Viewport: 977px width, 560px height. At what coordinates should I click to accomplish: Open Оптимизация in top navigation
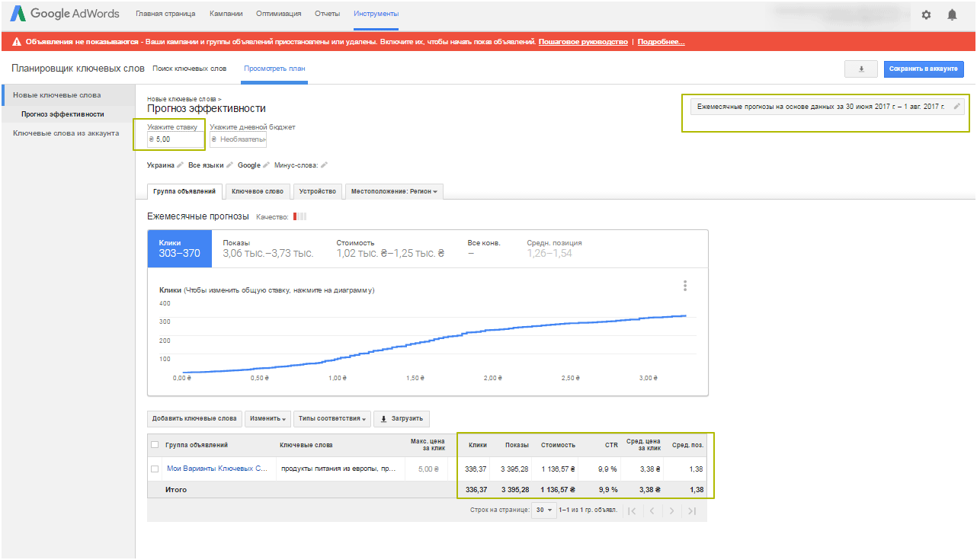pyautogui.click(x=278, y=14)
